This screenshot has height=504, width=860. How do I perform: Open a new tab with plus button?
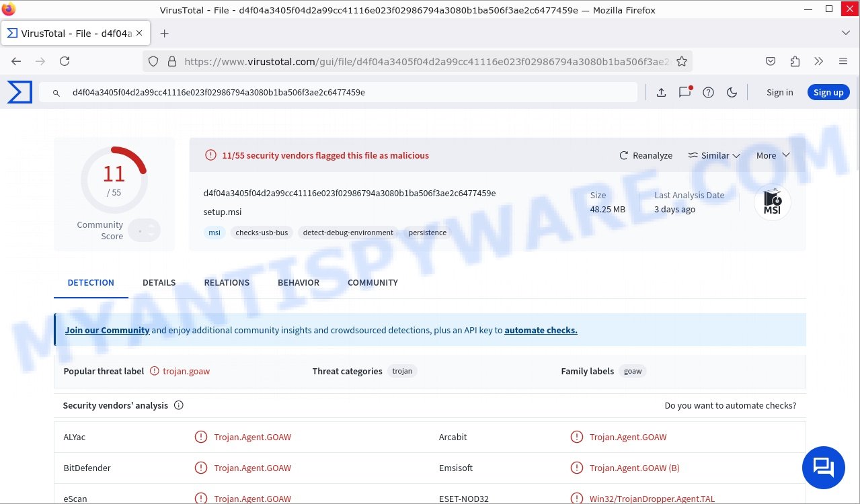164,33
